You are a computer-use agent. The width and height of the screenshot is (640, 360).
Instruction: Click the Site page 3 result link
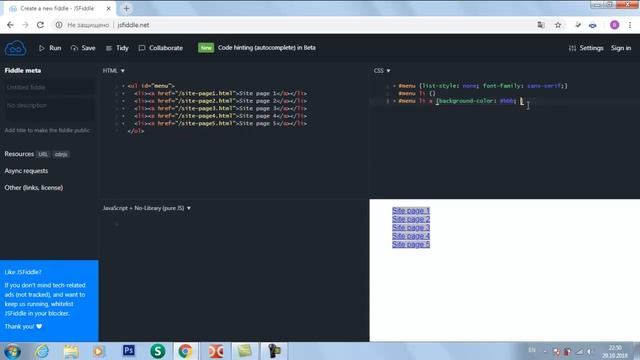click(411, 227)
